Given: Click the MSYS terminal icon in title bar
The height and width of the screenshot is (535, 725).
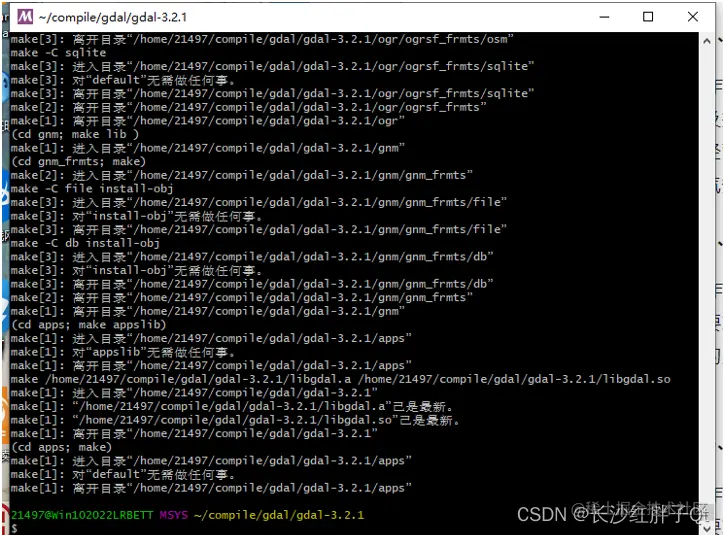Looking at the screenshot, I should coord(25,17).
